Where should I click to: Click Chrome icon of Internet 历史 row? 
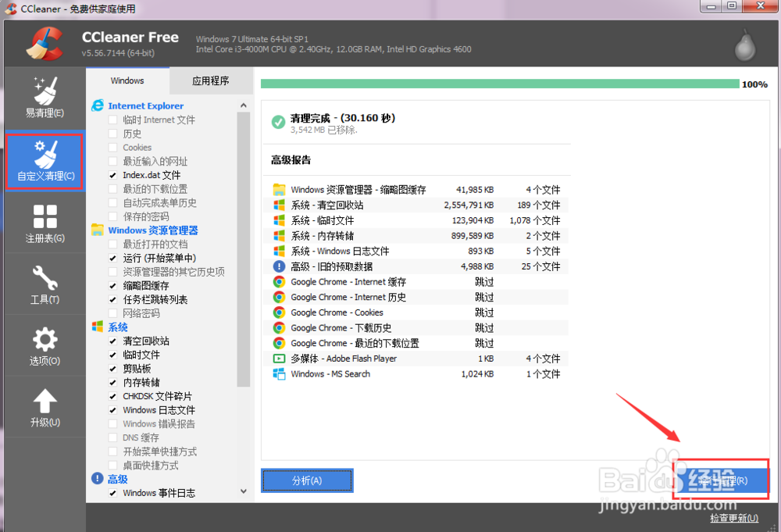(x=279, y=298)
